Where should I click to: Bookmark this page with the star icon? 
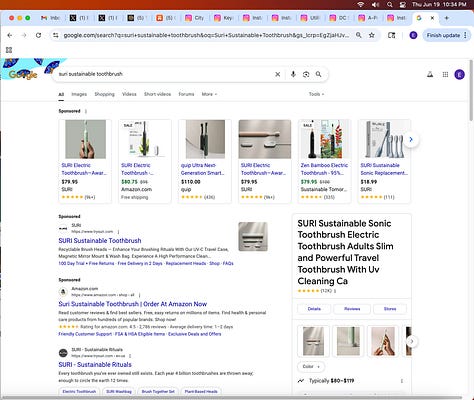pos(372,35)
